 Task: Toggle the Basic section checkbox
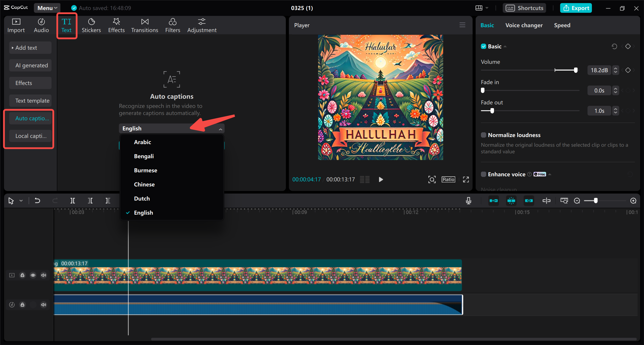483,46
